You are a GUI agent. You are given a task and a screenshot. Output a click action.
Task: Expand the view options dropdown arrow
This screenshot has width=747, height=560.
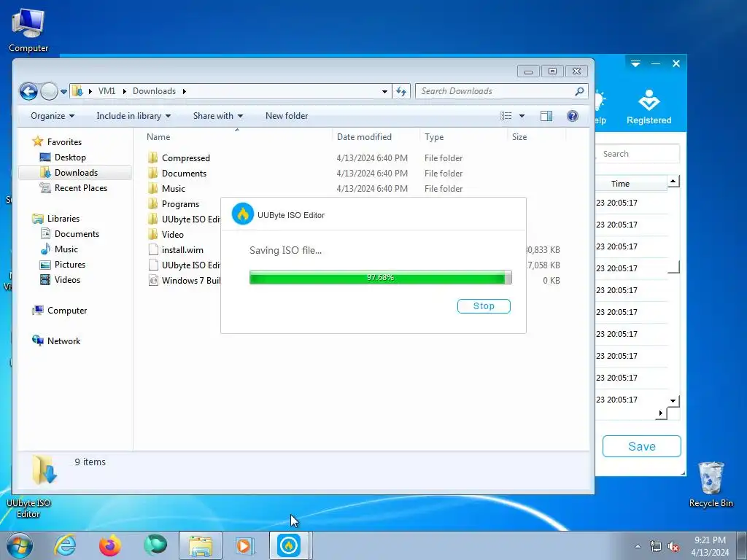pyautogui.click(x=522, y=116)
